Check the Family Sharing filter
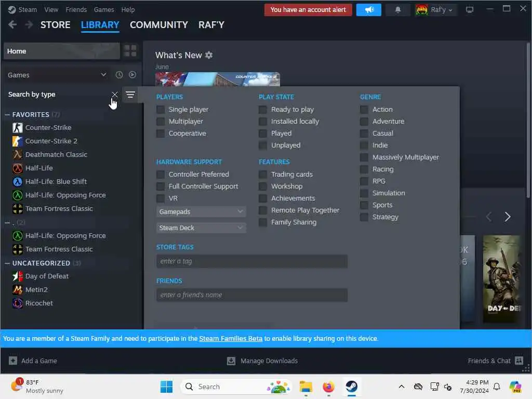This screenshot has height=399, width=532. [262, 222]
